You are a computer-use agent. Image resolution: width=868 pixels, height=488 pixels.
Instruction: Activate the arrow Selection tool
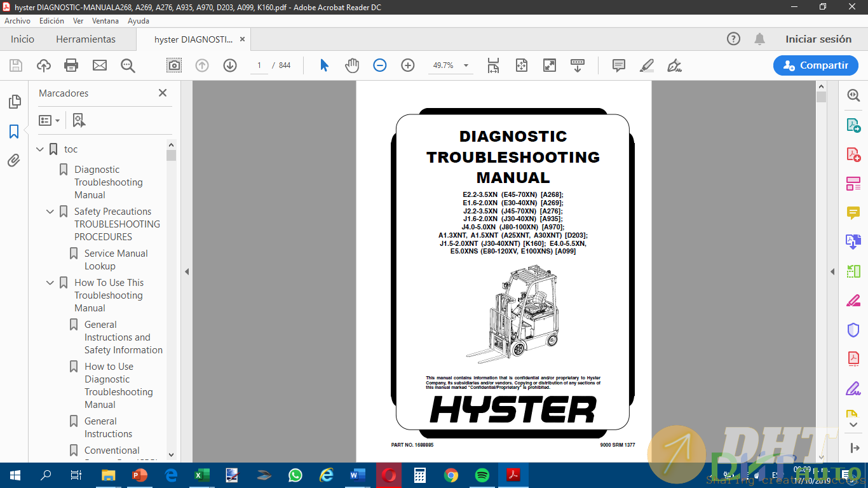click(324, 65)
